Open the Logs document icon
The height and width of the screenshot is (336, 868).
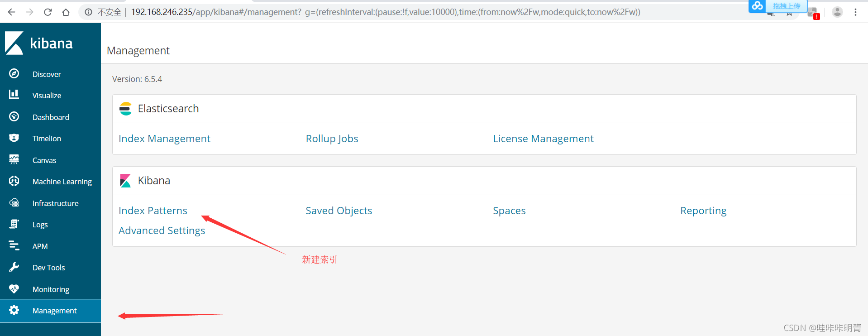pos(14,224)
